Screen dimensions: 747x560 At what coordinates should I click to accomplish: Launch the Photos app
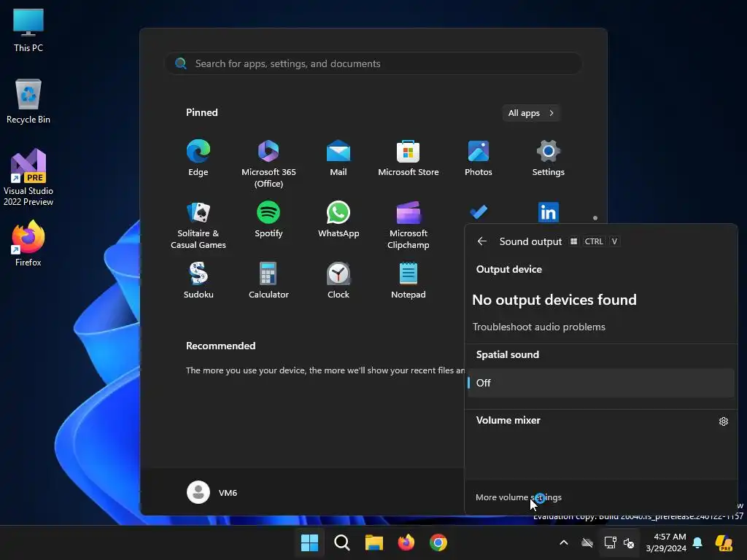[479, 158]
